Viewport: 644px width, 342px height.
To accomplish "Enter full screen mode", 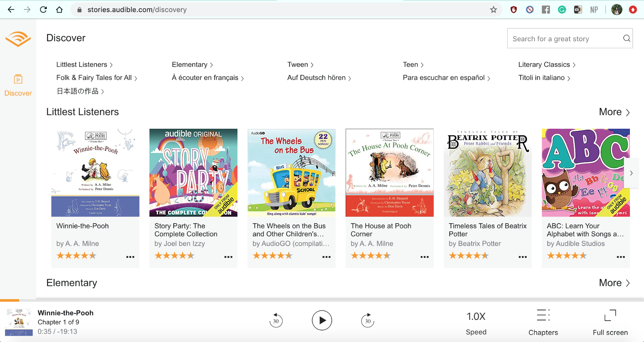I will [x=610, y=316].
